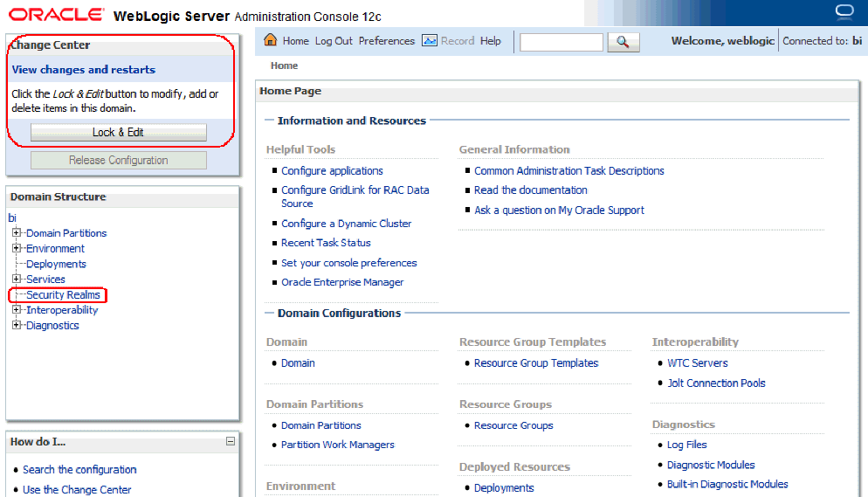
Task: Open Resource Group Templates link
Action: [536, 363]
